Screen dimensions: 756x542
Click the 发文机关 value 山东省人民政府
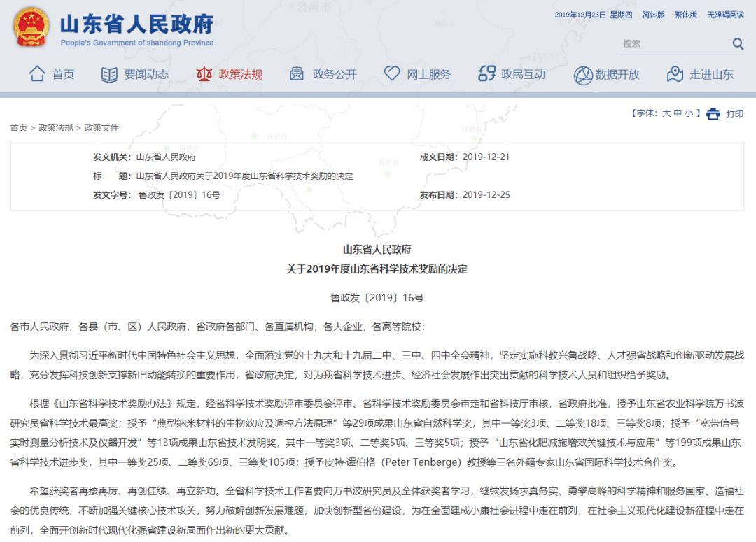click(167, 157)
